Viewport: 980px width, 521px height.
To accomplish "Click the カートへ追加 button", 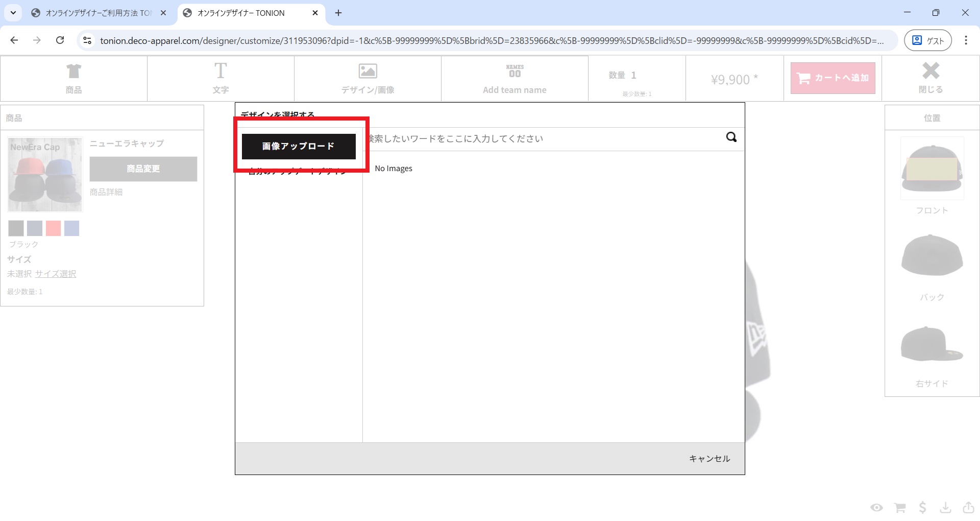I will 833,78.
